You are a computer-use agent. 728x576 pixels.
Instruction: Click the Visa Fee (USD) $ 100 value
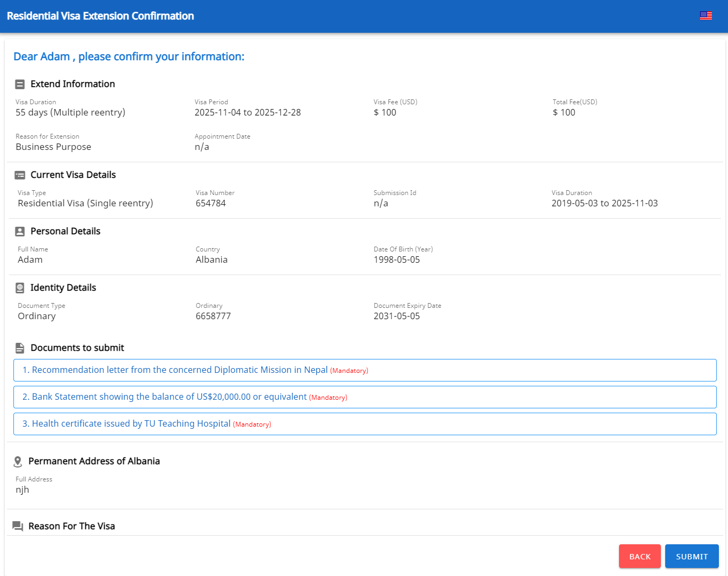(385, 112)
